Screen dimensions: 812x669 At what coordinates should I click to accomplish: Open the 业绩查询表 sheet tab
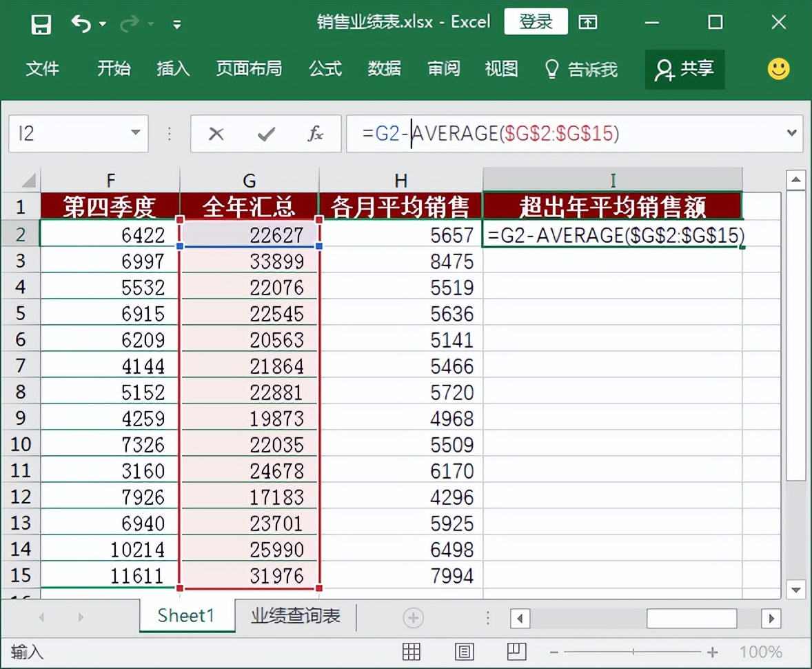295,616
